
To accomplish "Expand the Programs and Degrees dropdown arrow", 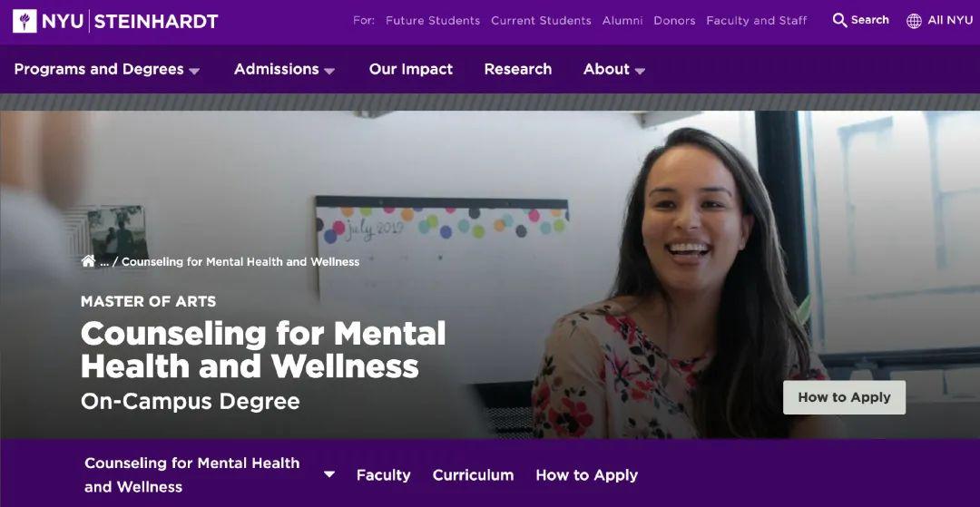I will [x=194, y=71].
